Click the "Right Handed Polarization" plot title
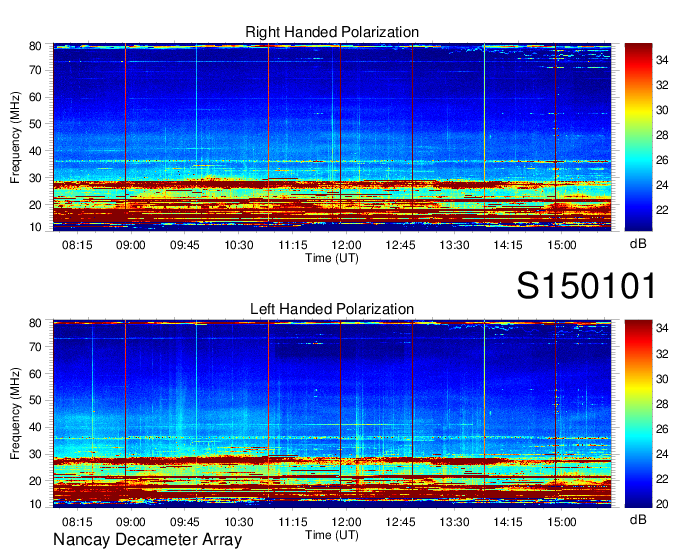This screenshot has height=552, width=680. point(332,32)
